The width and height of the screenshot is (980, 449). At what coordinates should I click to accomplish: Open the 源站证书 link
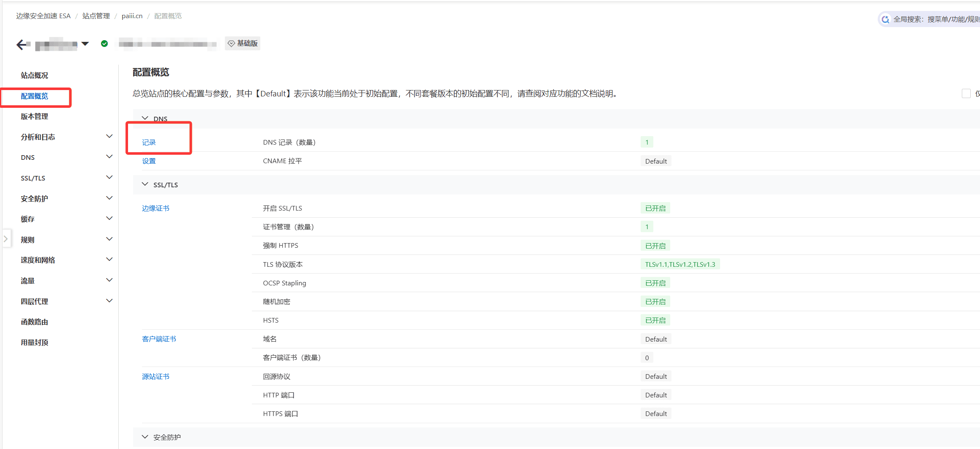click(x=156, y=376)
